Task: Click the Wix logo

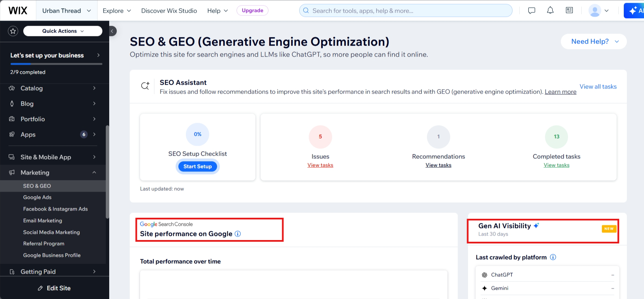Action: point(18,11)
